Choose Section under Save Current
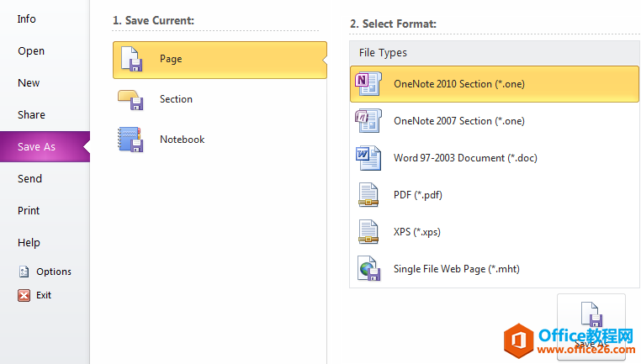The width and height of the screenshot is (641, 364). click(x=176, y=99)
